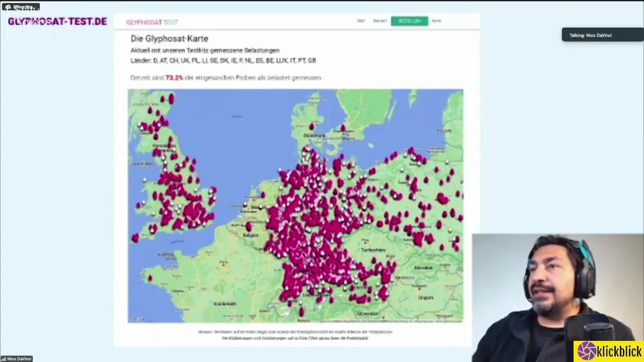Click the 'Aktuell mit unseren Testkits' subtitle
This screenshot has height=362, width=644.
205,50
